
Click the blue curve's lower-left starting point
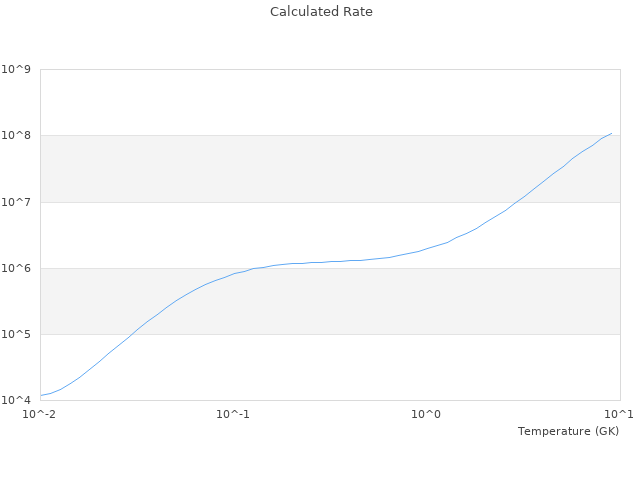41,395
